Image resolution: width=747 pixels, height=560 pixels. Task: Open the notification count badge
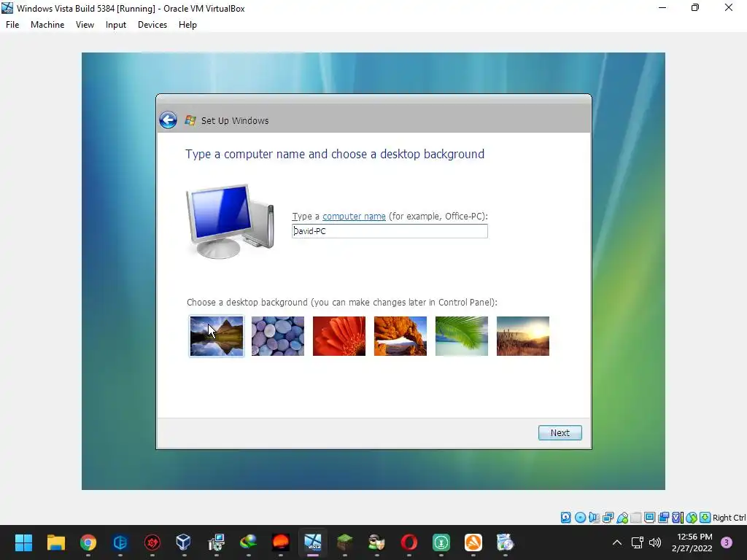pyautogui.click(x=727, y=542)
